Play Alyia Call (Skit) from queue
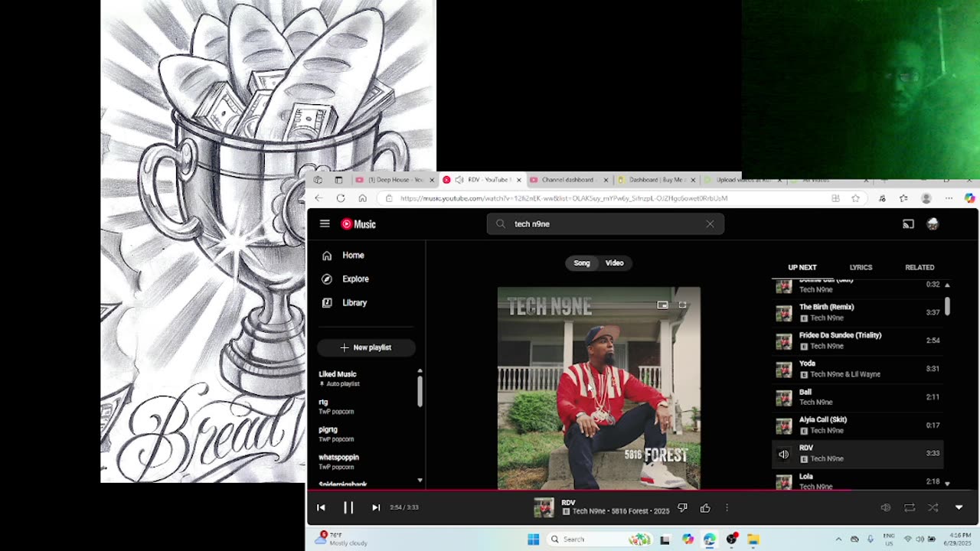The height and width of the screenshot is (551, 980). pyautogui.click(x=857, y=425)
